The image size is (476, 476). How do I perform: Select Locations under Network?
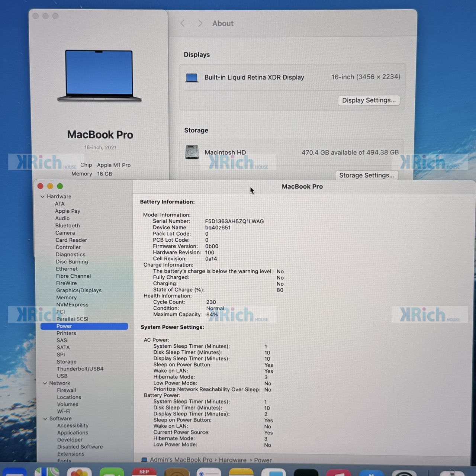click(69, 397)
